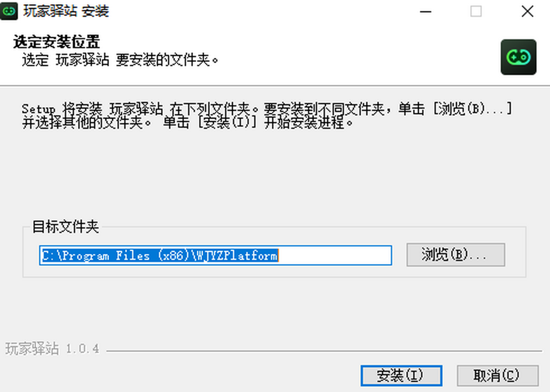Minimize the installer window
The height and width of the screenshot is (392, 550).
click(426, 11)
